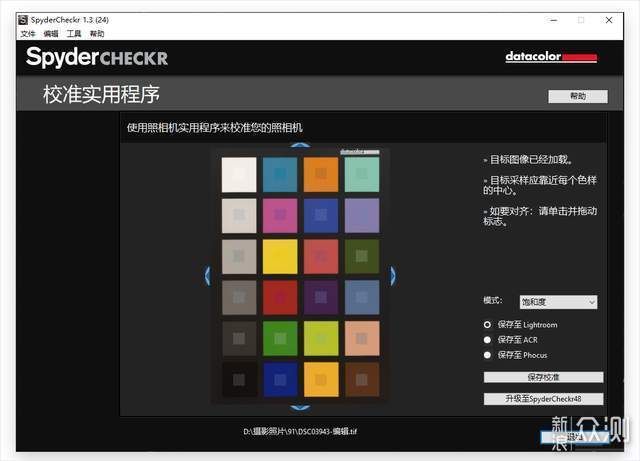This screenshot has height=461, width=640.
Task: Click the magenta patch in the second row
Action: [x=280, y=216]
